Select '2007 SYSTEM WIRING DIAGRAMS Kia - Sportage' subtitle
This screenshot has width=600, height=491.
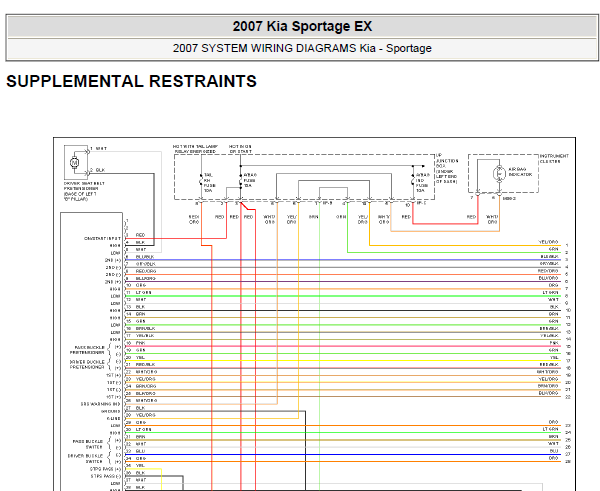pyautogui.click(x=302, y=48)
